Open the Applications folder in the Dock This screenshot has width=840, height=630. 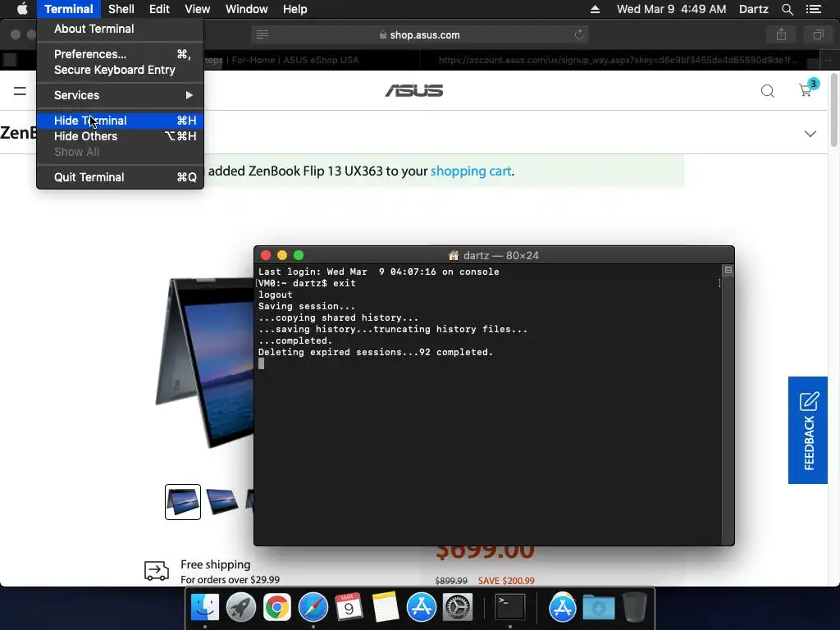tap(562, 608)
